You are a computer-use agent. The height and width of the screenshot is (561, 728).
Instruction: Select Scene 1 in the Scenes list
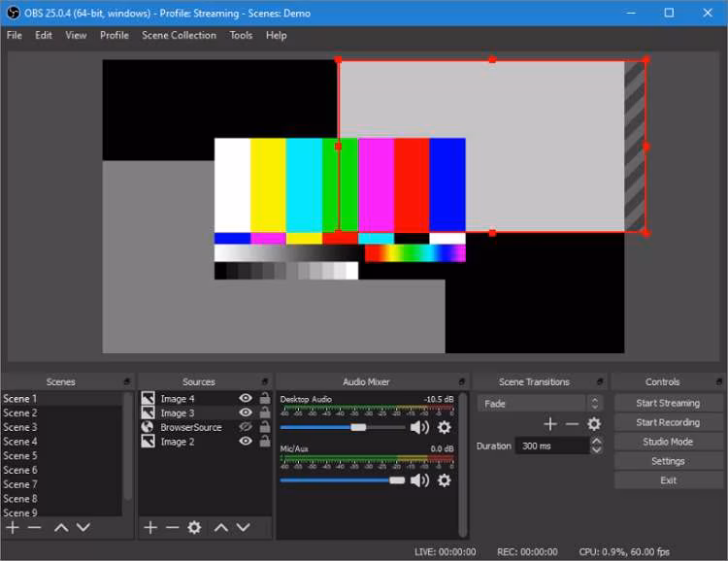coord(62,399)
